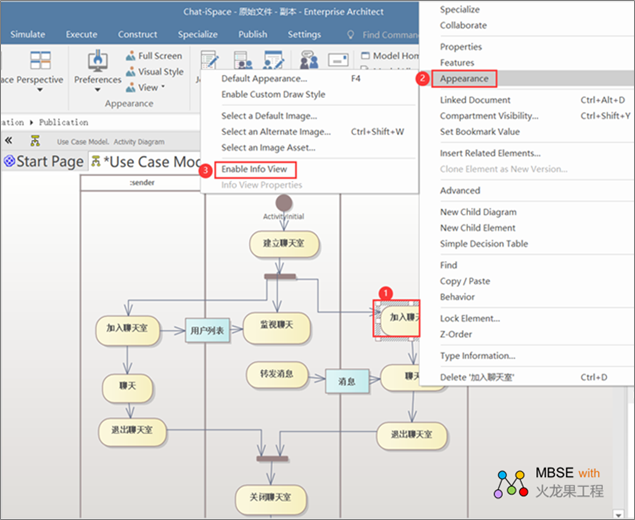Image resolution: width=635 pixels, height=520 pixels.
Task: Collapse panel with double chevron icon
Action: point(9,141)
